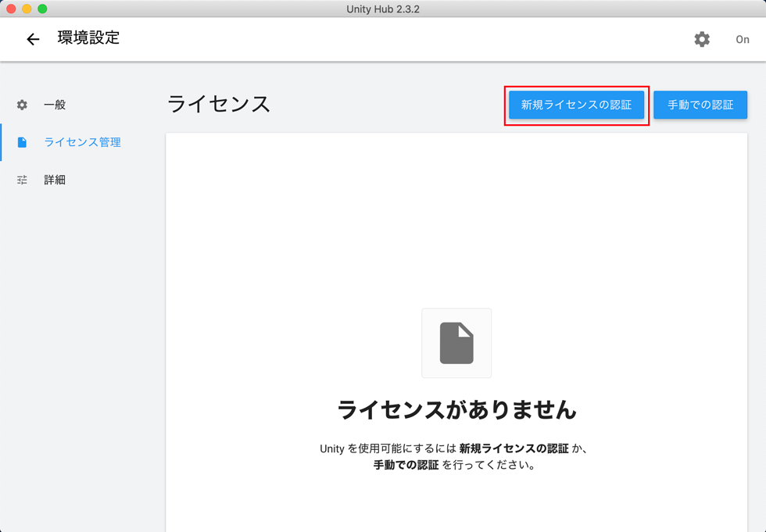Click the 新規ライセンスの認証 button
766x532 pixels.
(x=576, y=105)
